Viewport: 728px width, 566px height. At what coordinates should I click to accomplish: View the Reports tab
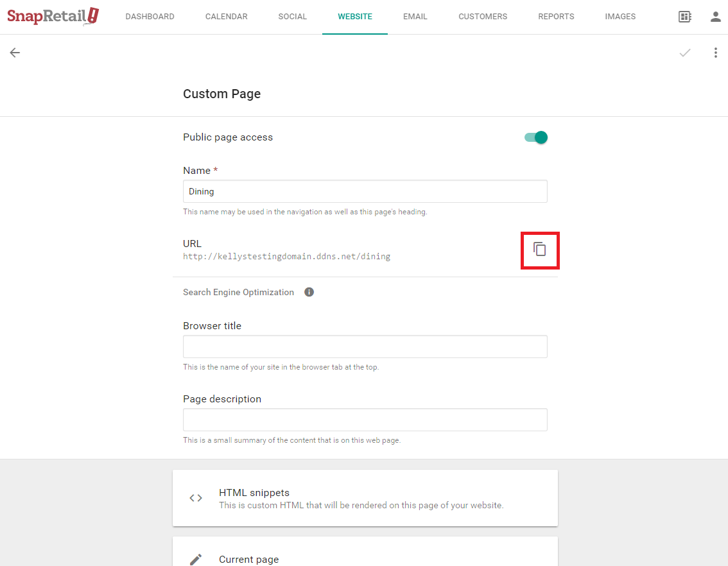[x=556, y=17]
